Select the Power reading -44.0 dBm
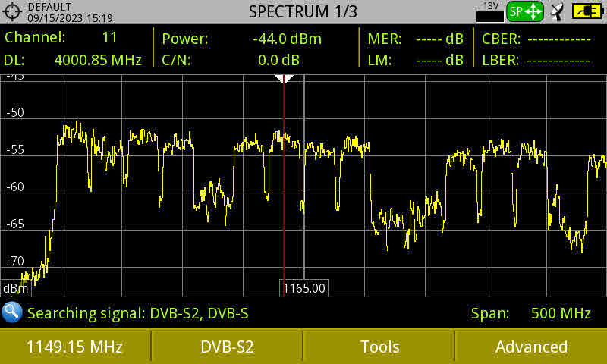This screenshot has width=607, height=364. (x=287, y=39)
